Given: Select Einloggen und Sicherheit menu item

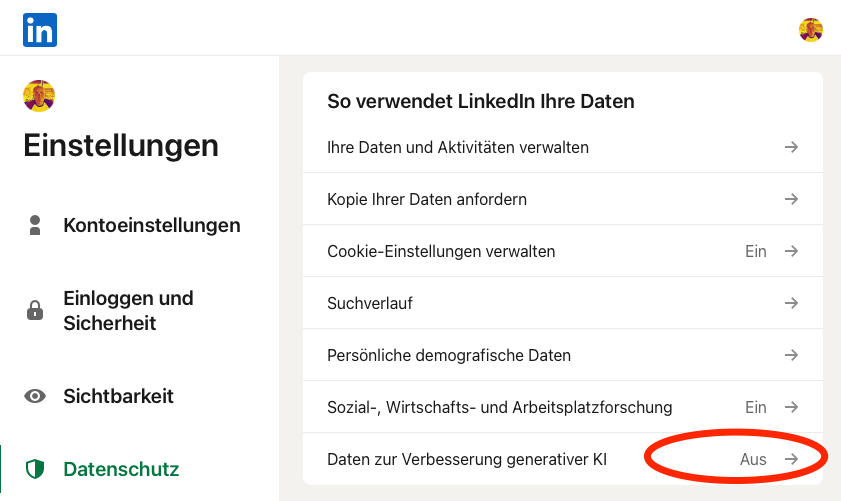Looking at the screenshot, I should pos(128,311).
